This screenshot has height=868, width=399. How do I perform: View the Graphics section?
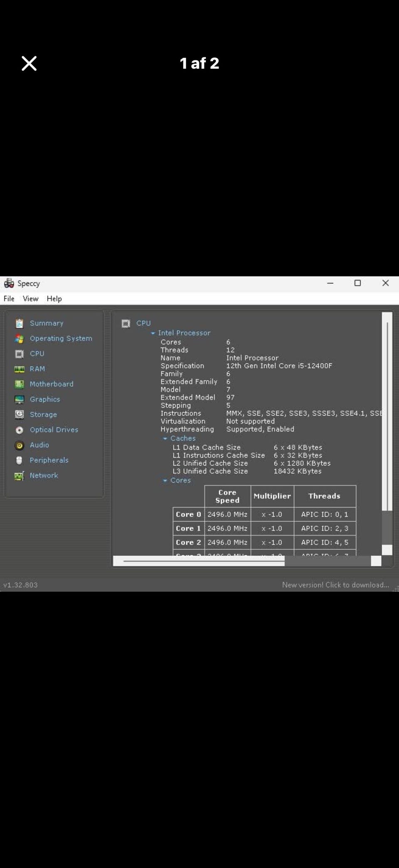pyautogui.click(x=45, y=399)
